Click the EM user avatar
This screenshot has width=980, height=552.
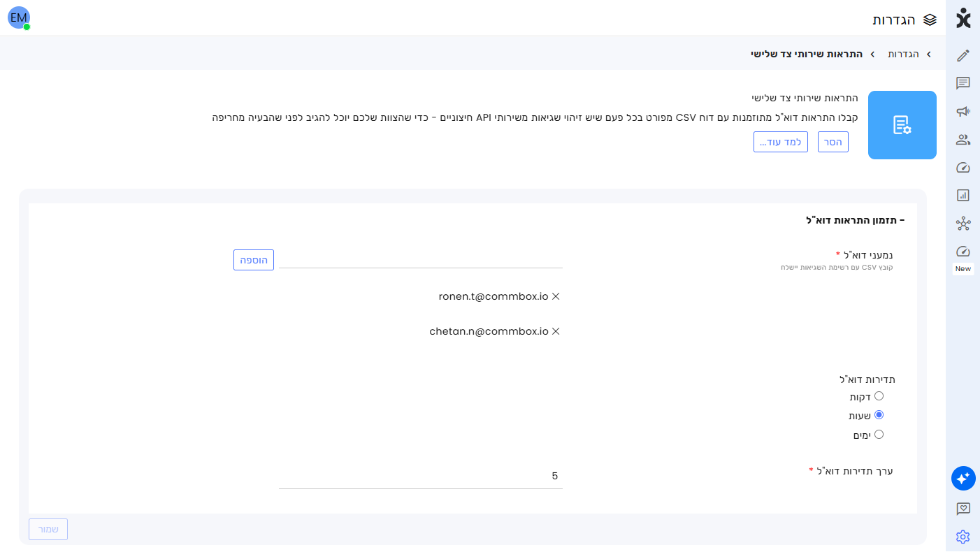point(19,17)
